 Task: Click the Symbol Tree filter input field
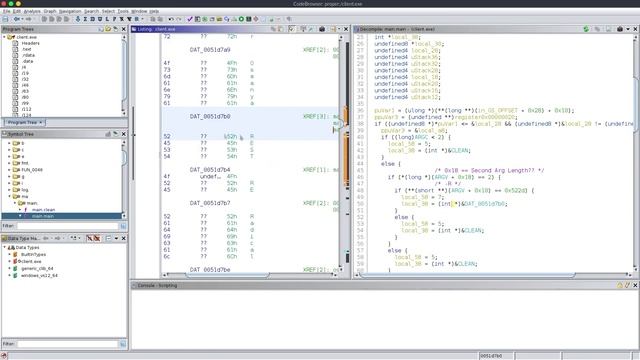click(x=67, y=226)
